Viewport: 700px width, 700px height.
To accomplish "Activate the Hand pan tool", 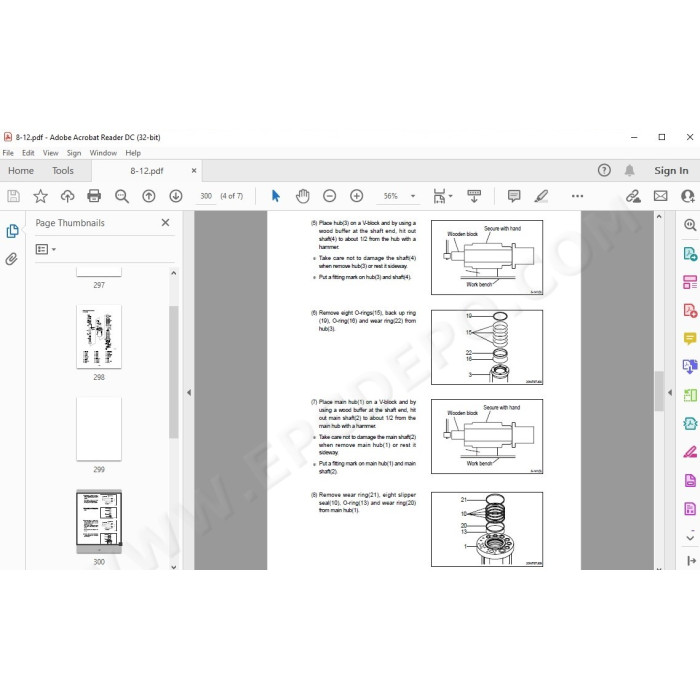I will (x=302, y=196).
